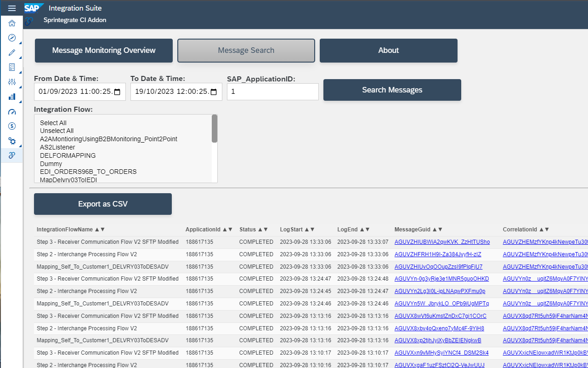Viewport: 588px width, 368px height.
Task: Click the Monetize dollar icon
Action: (12, 126)
